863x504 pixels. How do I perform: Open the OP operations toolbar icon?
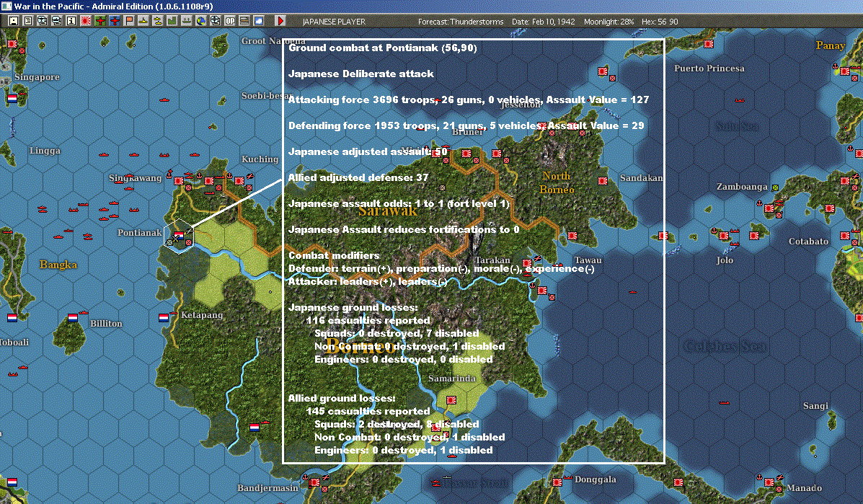tap(229, 21)
